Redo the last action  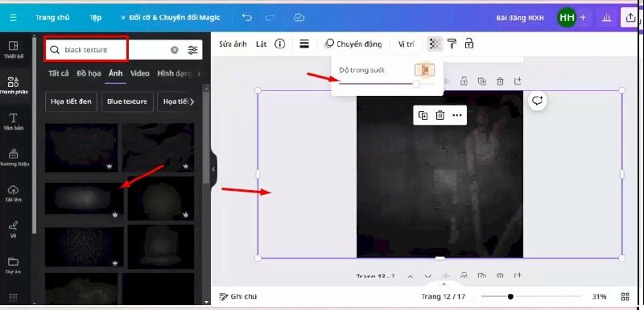pos(270,17)
